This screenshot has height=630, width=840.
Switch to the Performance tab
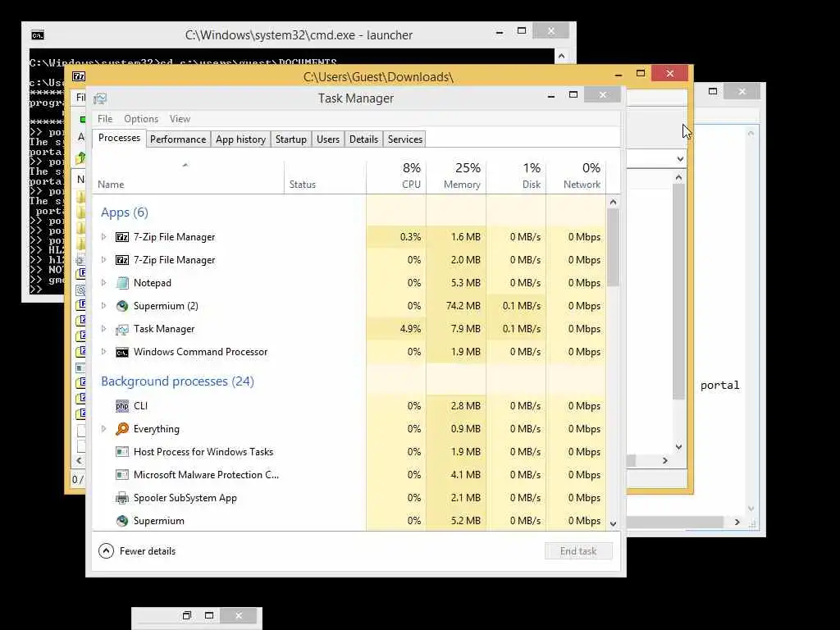click(x=178, y=139)
